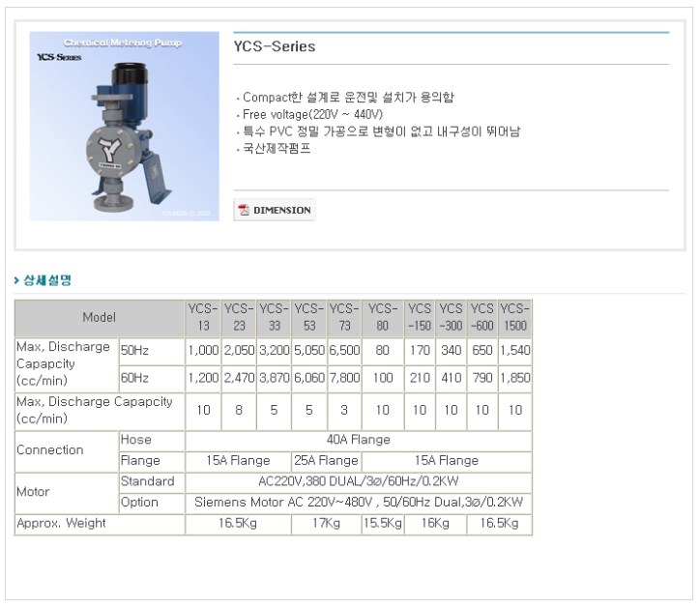Click the YCS-Series title heading
Screen dimensions: 700x607
click(x=275, y=46)
